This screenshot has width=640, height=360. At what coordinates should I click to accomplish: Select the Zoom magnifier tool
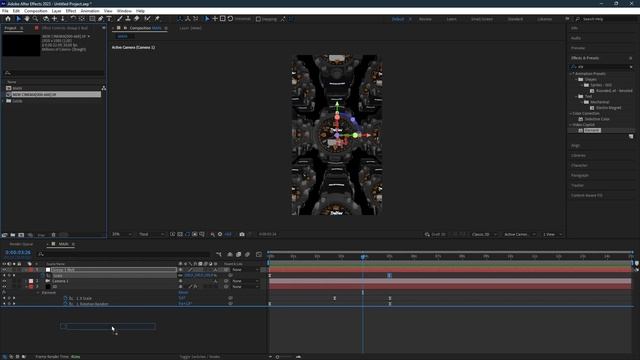[x=36, y=19]
